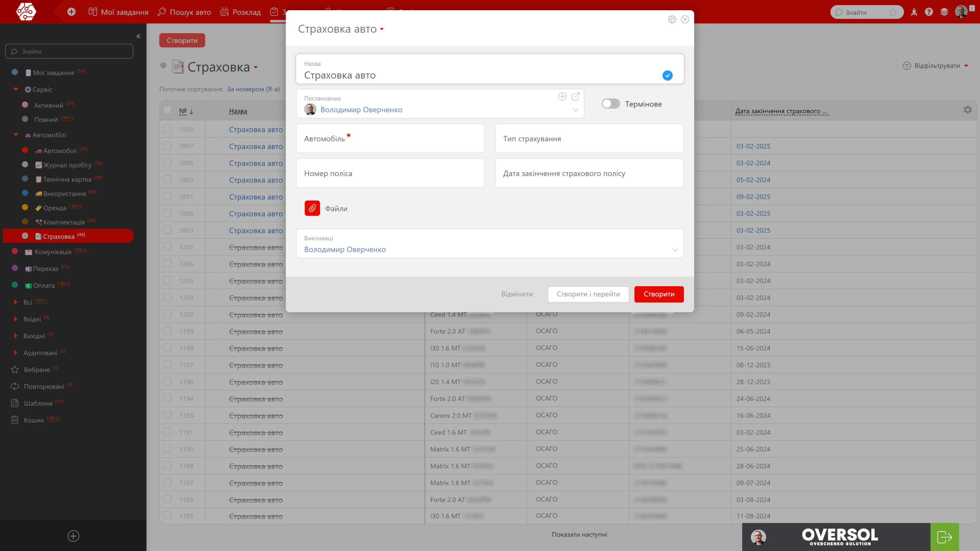Open Розклад in top menu
This screenshot has height=551, width=980.
pos(241,12)
